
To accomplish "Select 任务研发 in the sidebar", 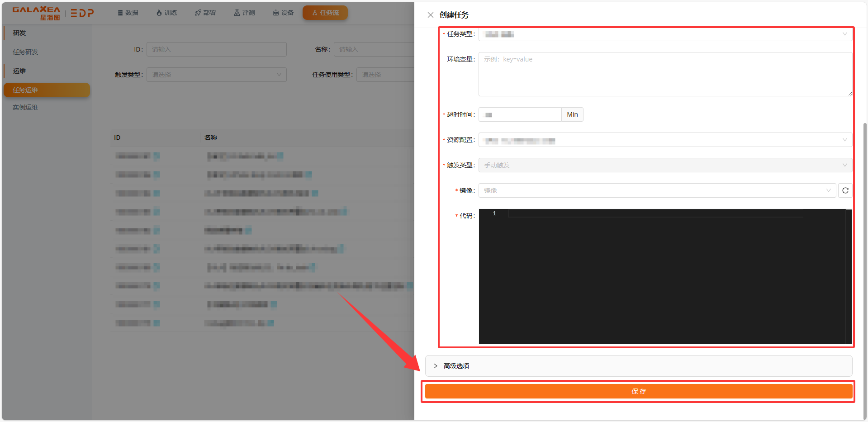I will click(x=25, y=52).
